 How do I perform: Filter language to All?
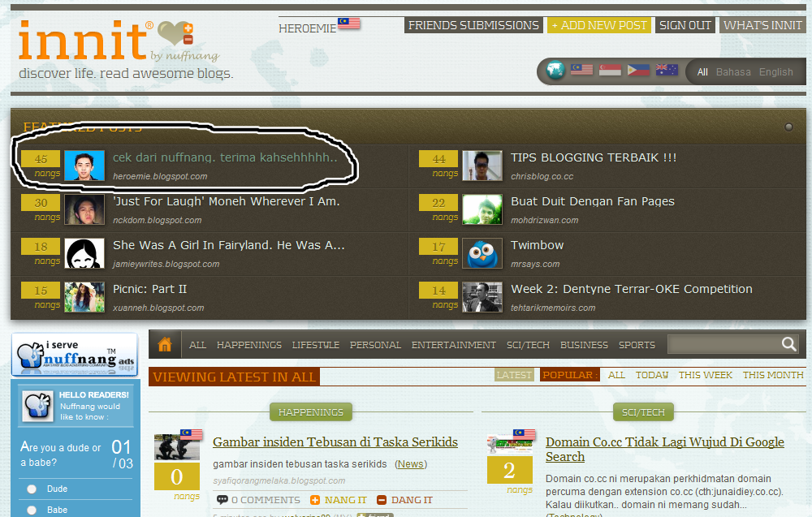(702, 72)
